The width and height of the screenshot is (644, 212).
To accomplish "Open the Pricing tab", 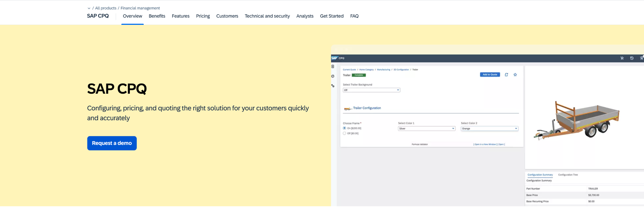I will 203,16.
